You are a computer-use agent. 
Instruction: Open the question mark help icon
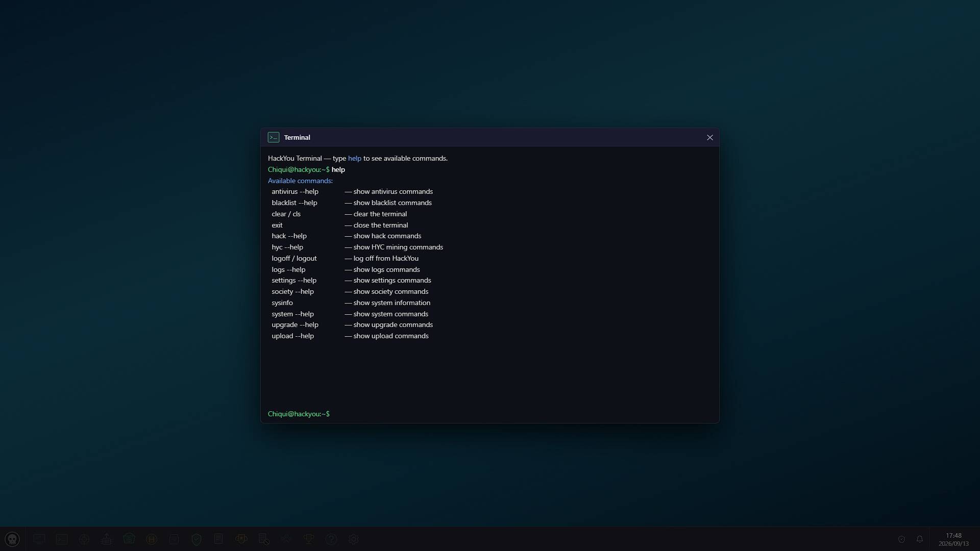coord(331,539)
